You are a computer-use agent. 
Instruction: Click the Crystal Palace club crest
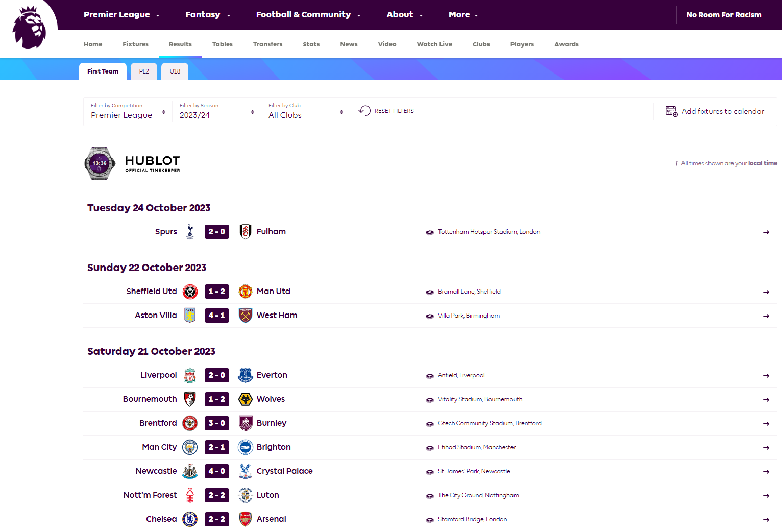[246, 471]
